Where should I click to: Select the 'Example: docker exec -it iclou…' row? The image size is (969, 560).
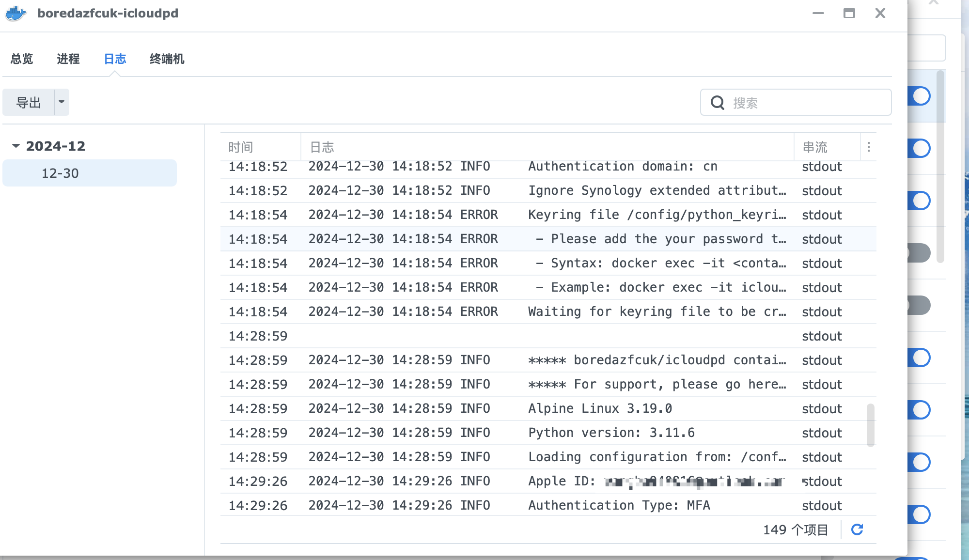point(548,287)
